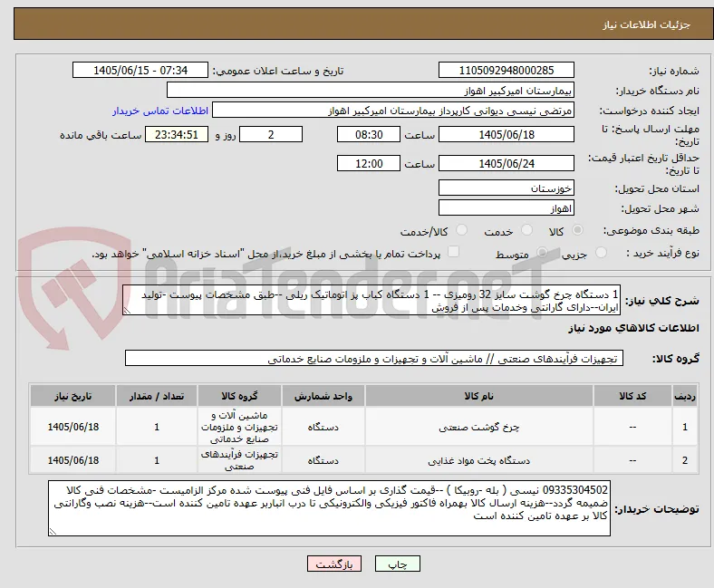Screen dimensions: 714x588
Task: Click the quantity cell of row 2
Action: click(157, 460)
